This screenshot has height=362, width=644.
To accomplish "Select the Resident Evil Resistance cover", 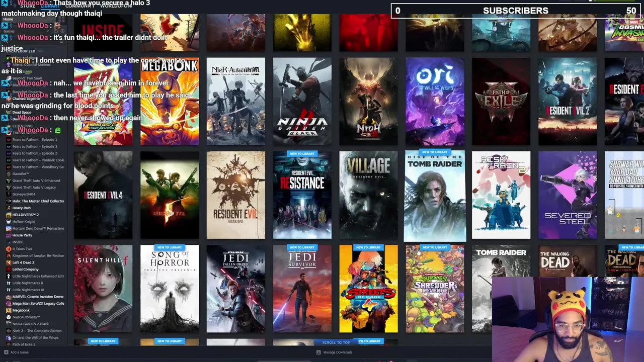I will (302, 195).
